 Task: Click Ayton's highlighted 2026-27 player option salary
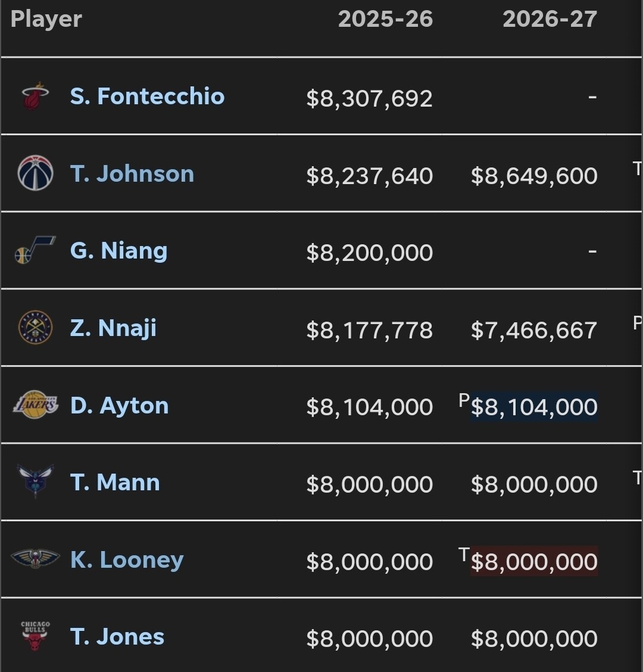(x=534, y=406)
